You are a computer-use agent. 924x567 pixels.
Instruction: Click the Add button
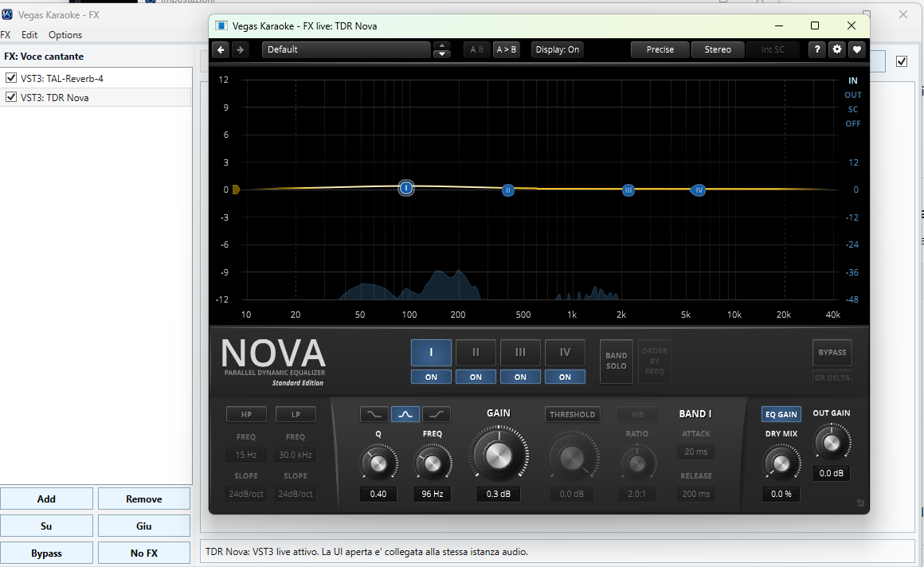click(x=46, y=499)
